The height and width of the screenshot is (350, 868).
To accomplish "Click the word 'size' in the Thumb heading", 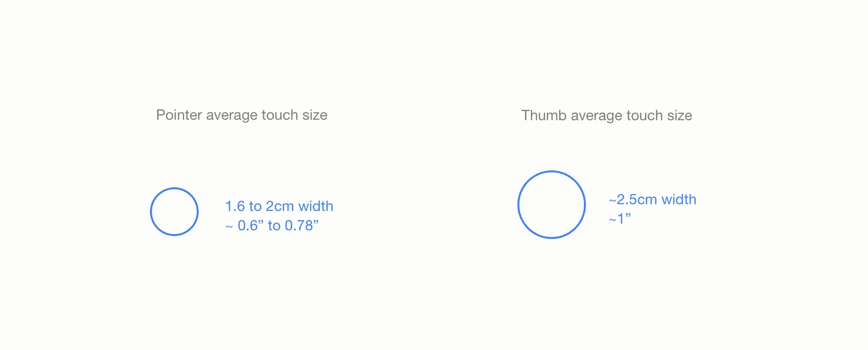I will 680,116.
